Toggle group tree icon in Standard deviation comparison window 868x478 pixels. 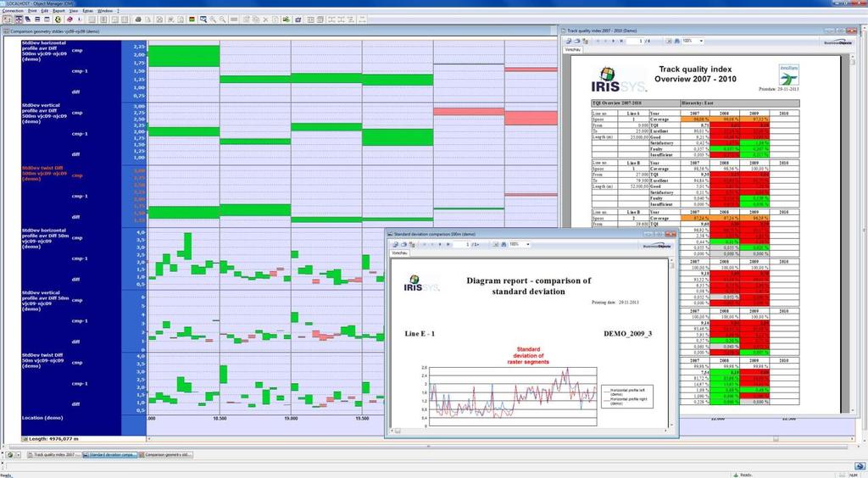tap(412, 245)
